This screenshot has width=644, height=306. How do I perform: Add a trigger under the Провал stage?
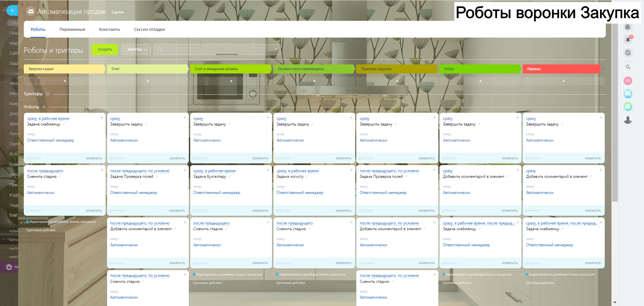click(563, 81)
